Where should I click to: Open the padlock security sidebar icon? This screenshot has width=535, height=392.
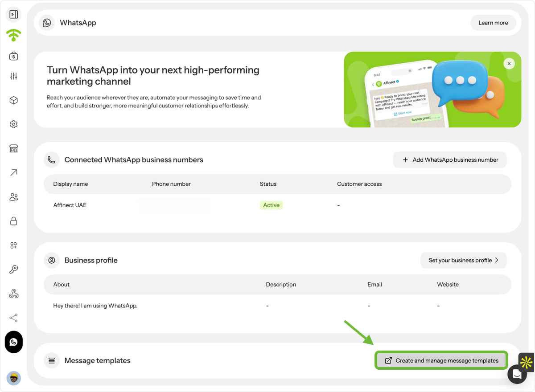pyautogui.click(x=14, y=221)
